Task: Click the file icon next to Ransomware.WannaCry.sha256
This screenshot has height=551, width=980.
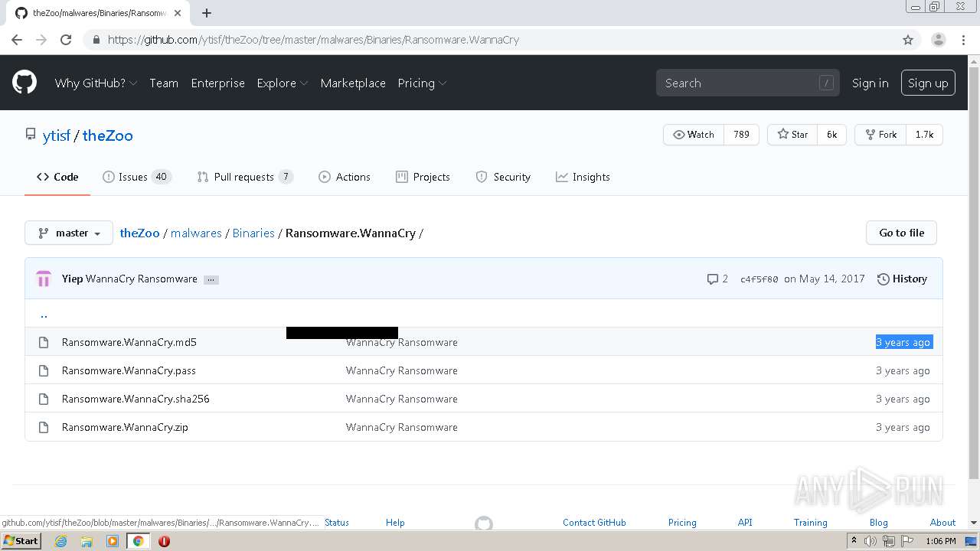Action: [x=44, y=399]
